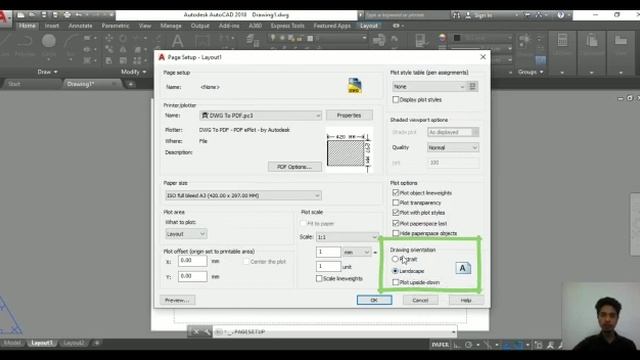Click OK in Page Setup dialog

click(374, 300)
